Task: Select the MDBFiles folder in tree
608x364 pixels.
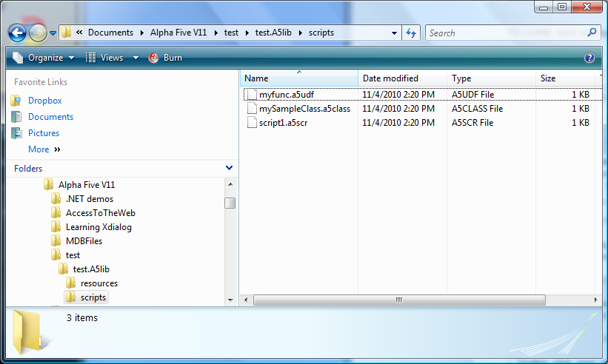Action: (84, 241)
